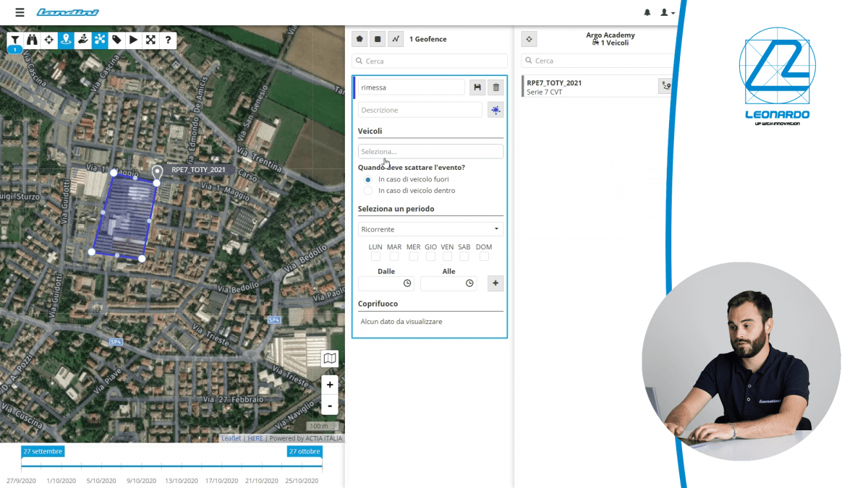Click the 27 settembre timeline handle

pyautogui.click(x=43, y=451)
